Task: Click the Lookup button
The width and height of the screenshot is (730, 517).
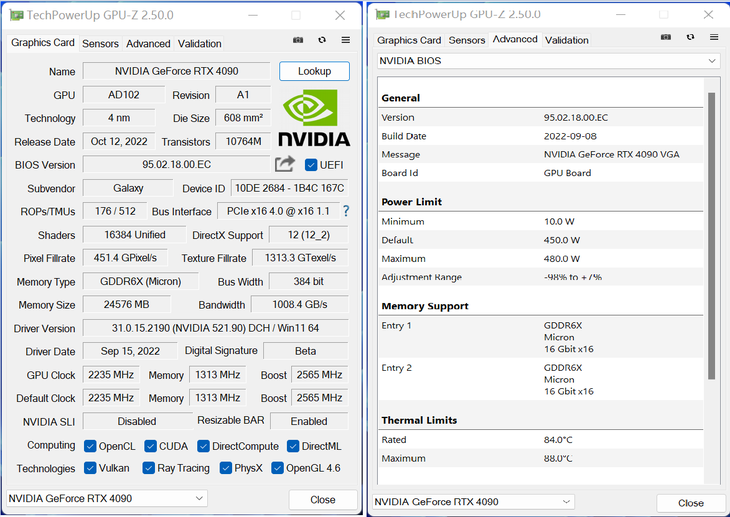Action: click(314, 71)
